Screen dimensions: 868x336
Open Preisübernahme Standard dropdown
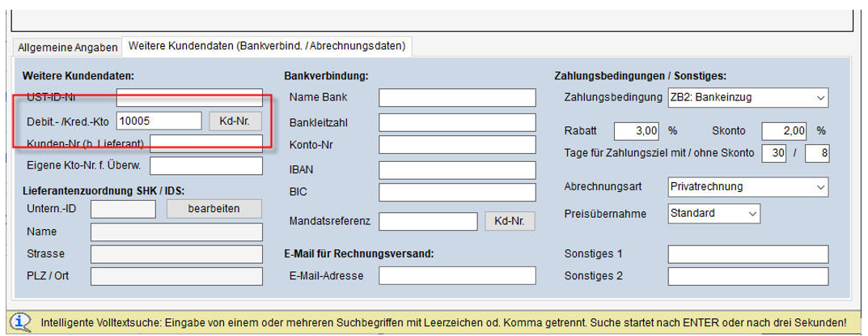(714, 213)
